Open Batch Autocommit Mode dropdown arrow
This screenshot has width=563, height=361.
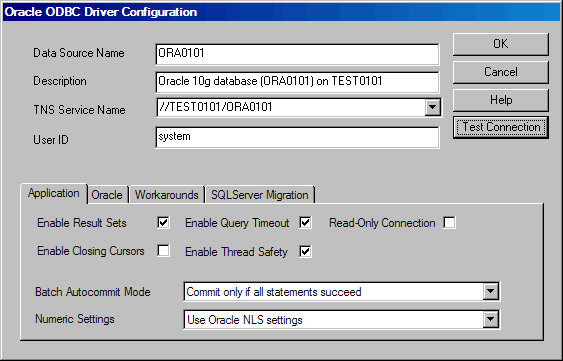click(490, 292)
